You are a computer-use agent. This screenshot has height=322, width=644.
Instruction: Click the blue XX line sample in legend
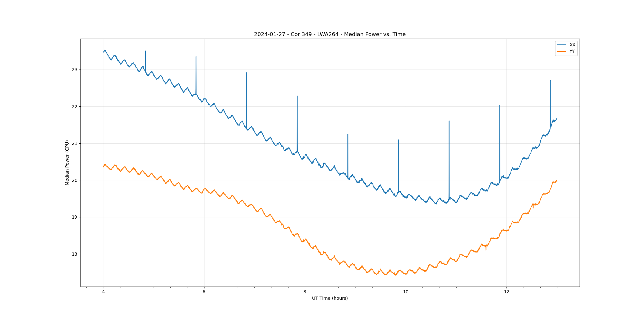point(562,45)
